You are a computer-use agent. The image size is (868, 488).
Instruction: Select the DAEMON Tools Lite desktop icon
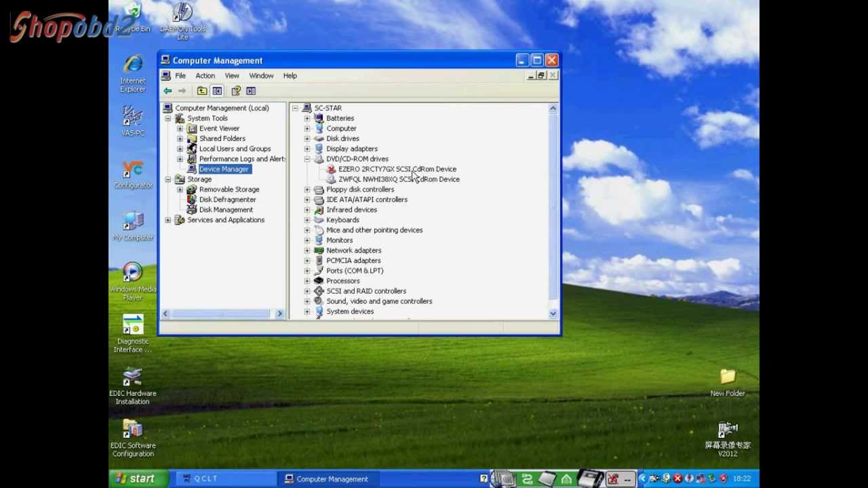point(182,22)
